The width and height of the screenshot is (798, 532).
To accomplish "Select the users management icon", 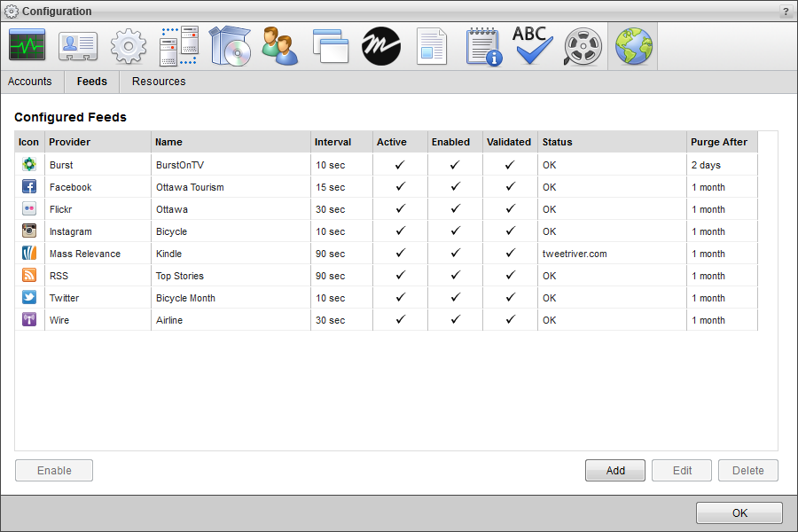I will [279, 45].
